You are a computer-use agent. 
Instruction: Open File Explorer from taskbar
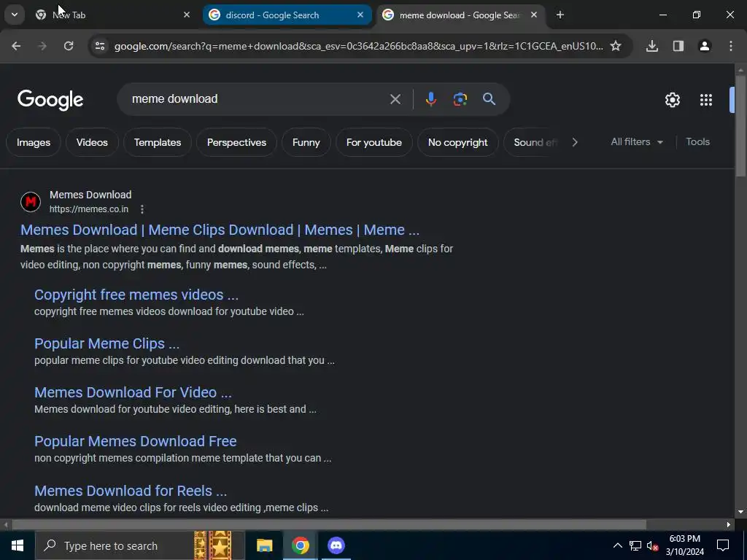264,545
